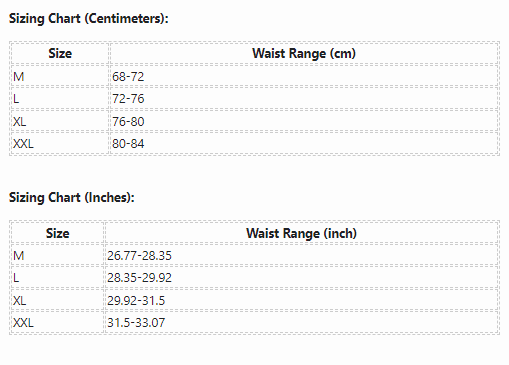
Task: Click the Sizing Chart (Inches) heading
Action: 72,198
